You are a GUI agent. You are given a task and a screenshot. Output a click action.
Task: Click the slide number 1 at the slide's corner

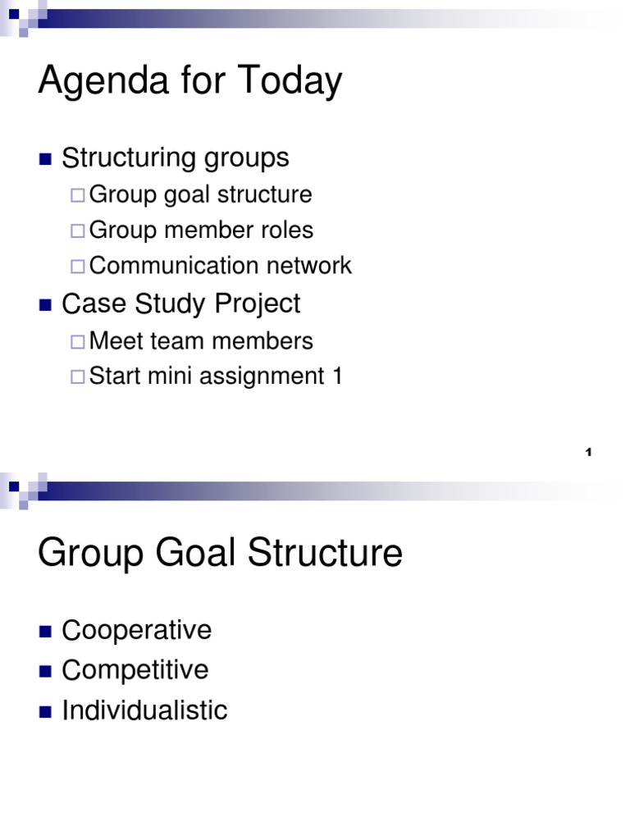[589, 453]
